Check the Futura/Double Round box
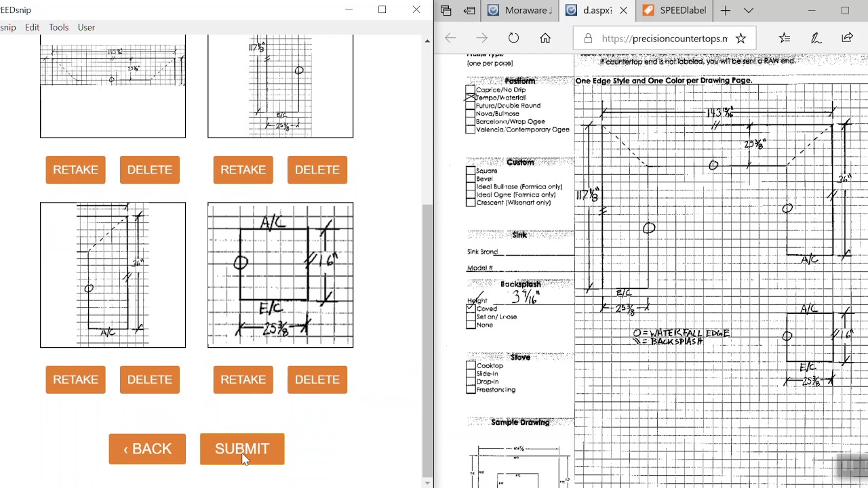This screenshot has height=488, width=868. pos(471,106)
